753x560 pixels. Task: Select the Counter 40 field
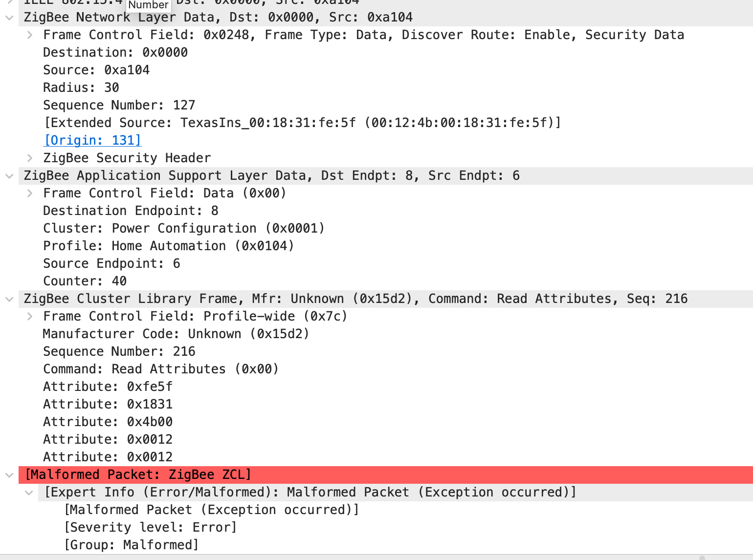coord(84,281)
